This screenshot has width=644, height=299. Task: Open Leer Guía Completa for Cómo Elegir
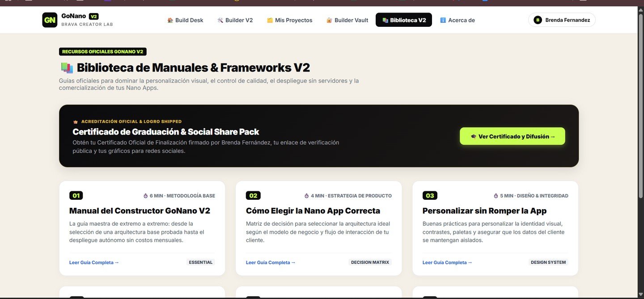(x=271, y=262)
